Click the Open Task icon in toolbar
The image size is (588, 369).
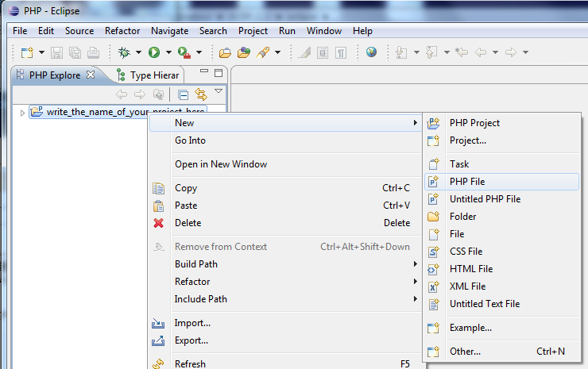coord(244,52)
